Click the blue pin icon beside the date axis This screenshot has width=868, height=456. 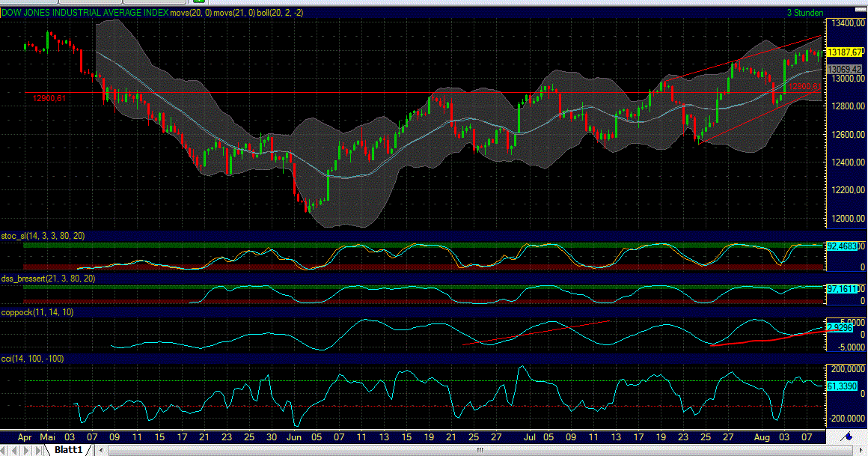(846, 437)
